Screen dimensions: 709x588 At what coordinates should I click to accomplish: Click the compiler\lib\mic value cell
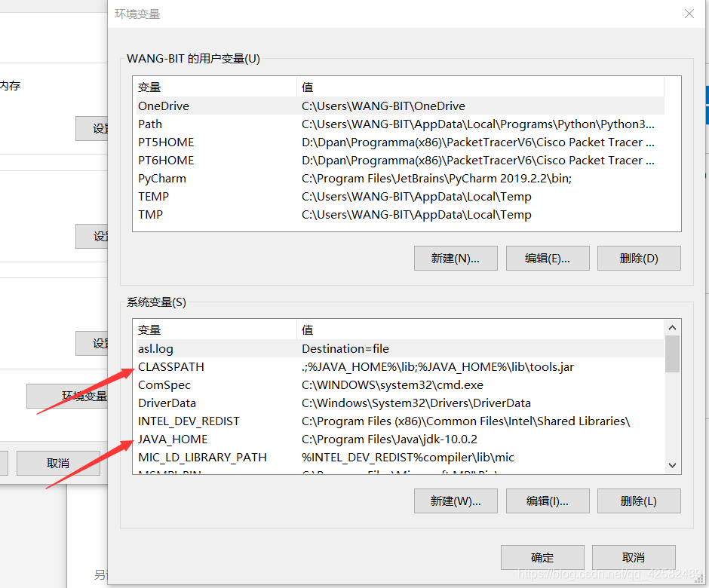click(408, 457)
